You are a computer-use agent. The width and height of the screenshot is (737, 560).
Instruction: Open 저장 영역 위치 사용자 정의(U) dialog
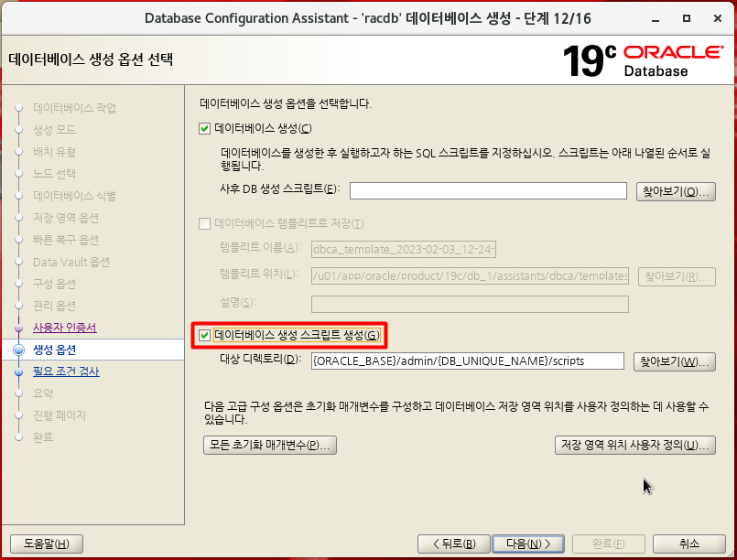(635, 445)
